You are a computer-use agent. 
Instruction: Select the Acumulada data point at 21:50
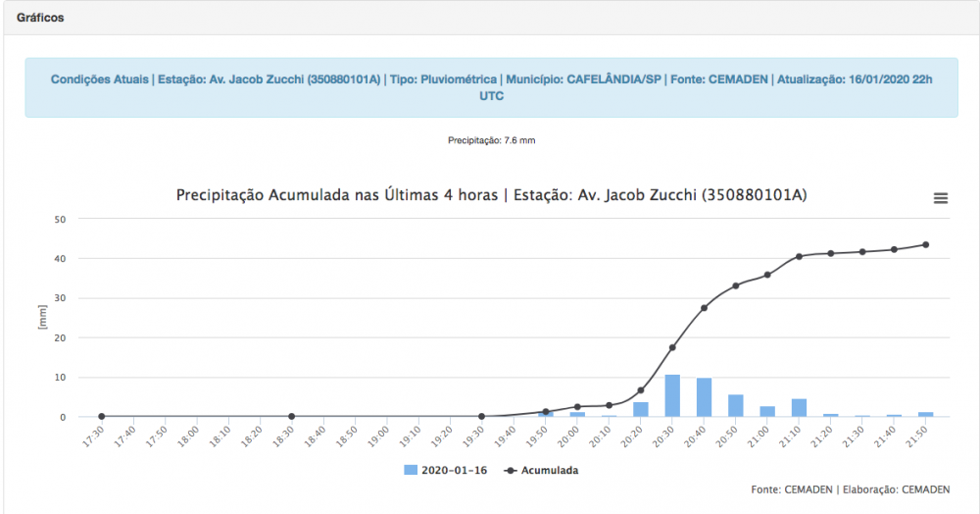point(925,244)
